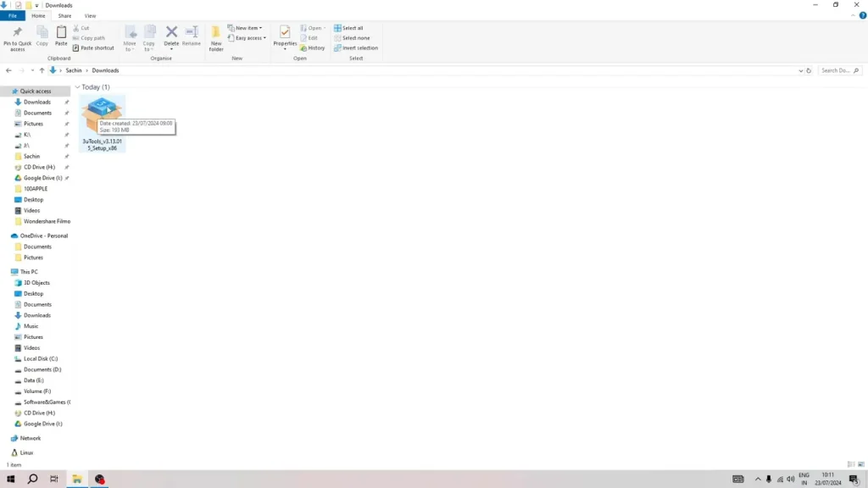Click the Edit ribbon command
This screenshot has height=488, width=868.
[x=309, y=38]
